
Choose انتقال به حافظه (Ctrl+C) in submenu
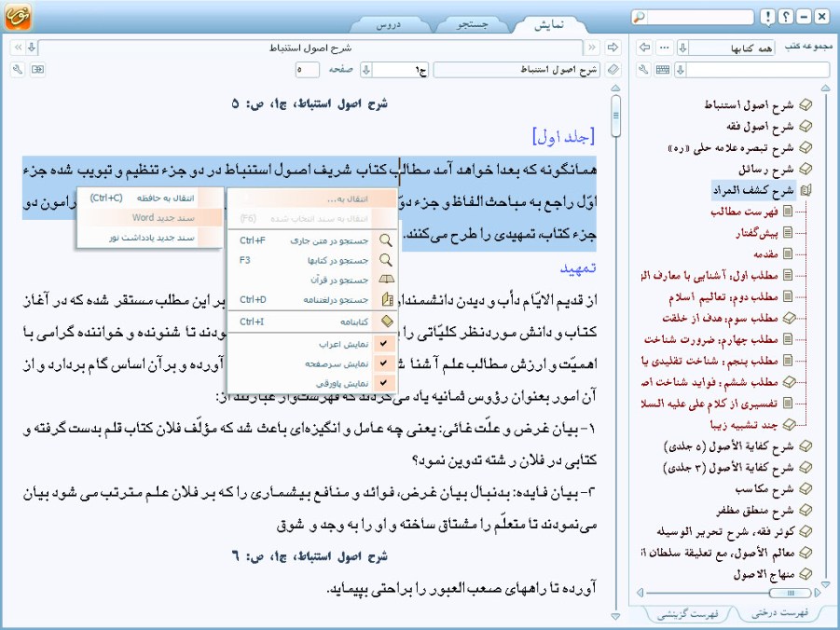click(x=150, y=198)
